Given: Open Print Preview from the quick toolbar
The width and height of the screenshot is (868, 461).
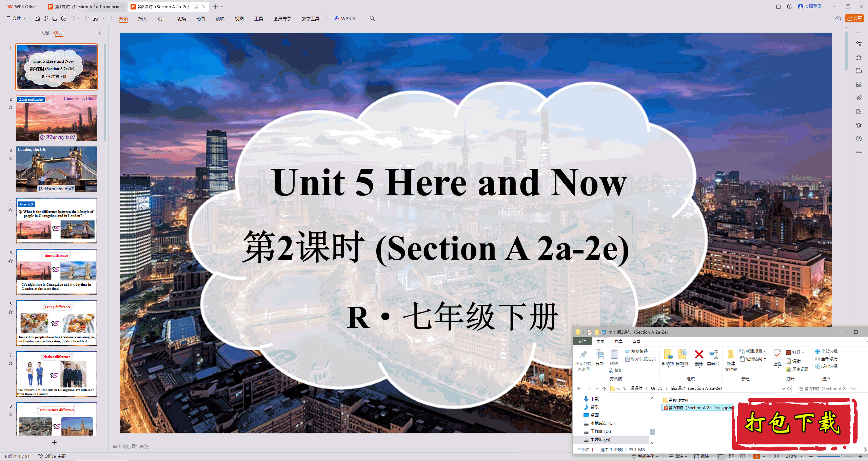Looking at the screenshot, I should (64, 18).
